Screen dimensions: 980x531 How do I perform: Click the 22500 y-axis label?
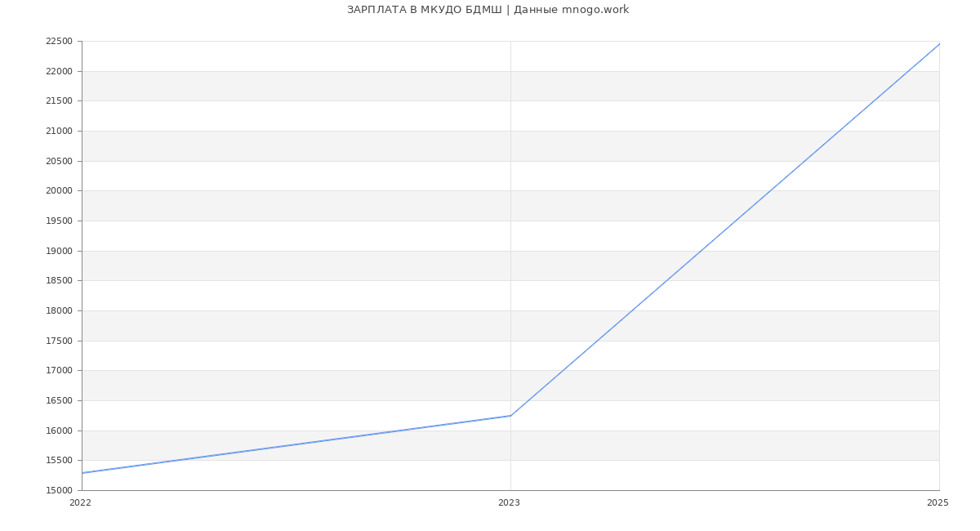coord(59,42)
